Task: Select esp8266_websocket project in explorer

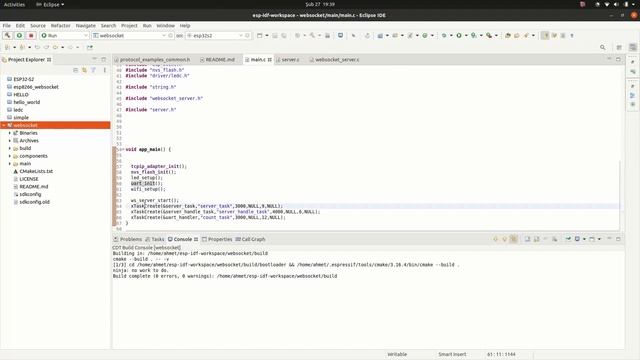Action: (36, 87)
